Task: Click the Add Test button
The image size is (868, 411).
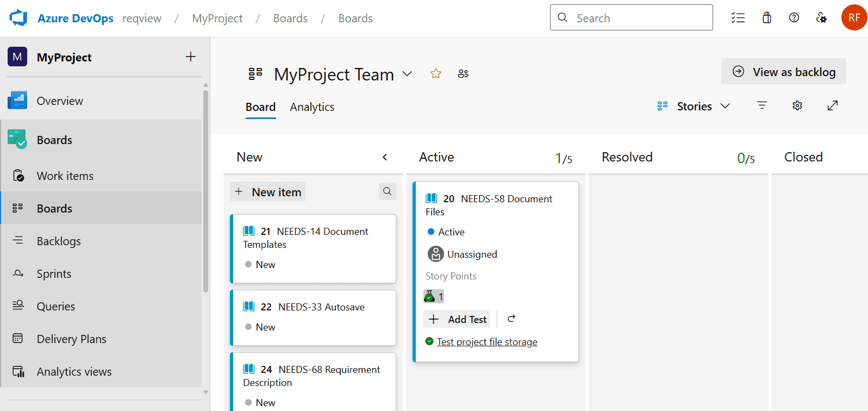Action: click(457, 319)
